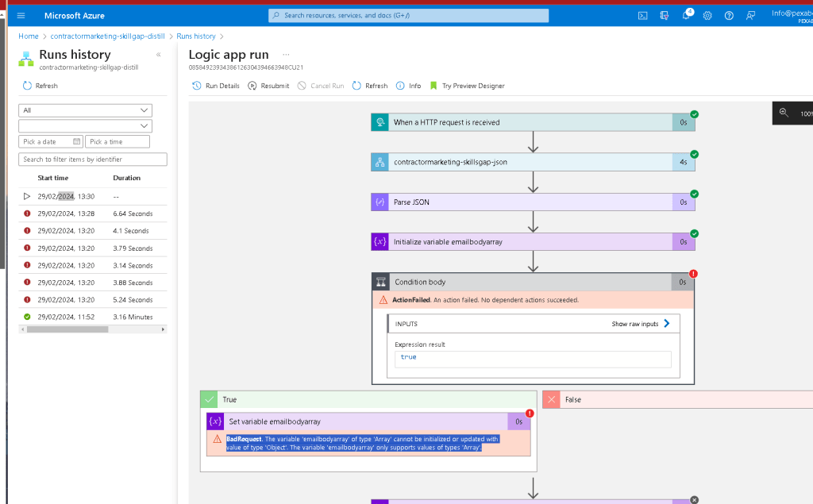Open the feedback icon in top bar

750,16
